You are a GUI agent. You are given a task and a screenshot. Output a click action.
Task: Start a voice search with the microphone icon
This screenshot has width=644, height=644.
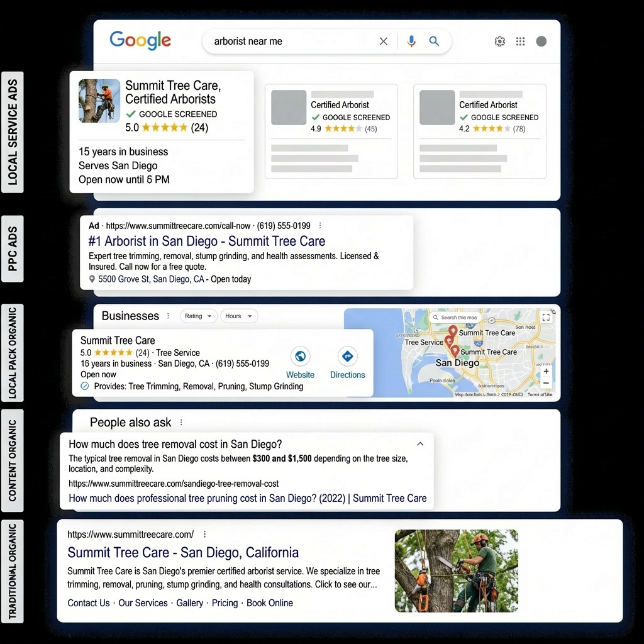[411, 41]
